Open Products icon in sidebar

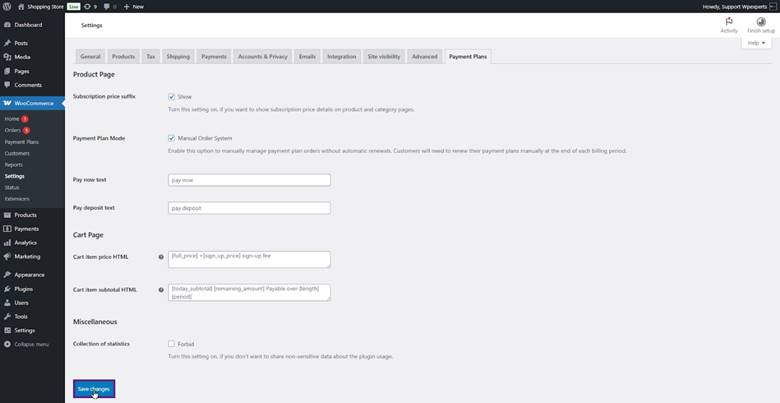[7, 215]
